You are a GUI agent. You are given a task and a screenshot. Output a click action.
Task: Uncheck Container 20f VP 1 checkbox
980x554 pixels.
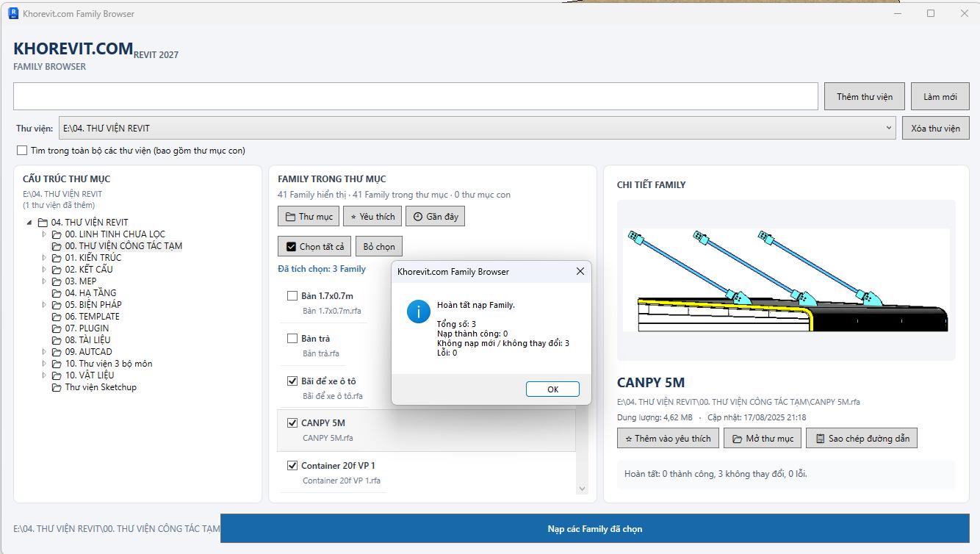pos(292,466)
